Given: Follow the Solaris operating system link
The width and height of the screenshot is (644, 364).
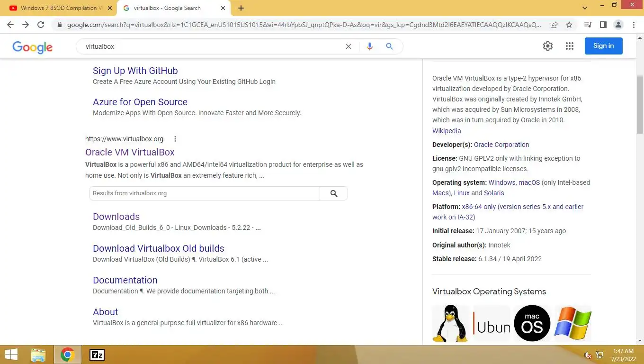Looking at the screenshot, I should [494, 193].
